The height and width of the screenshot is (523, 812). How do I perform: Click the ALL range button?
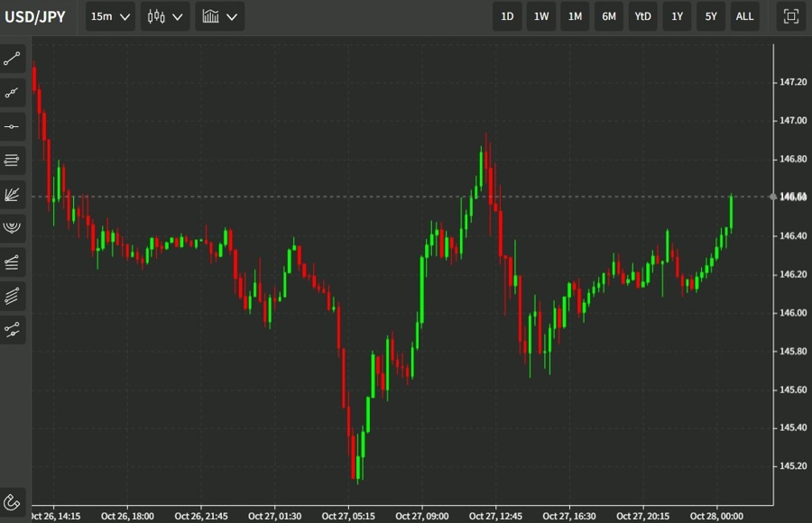pos(745,15)
